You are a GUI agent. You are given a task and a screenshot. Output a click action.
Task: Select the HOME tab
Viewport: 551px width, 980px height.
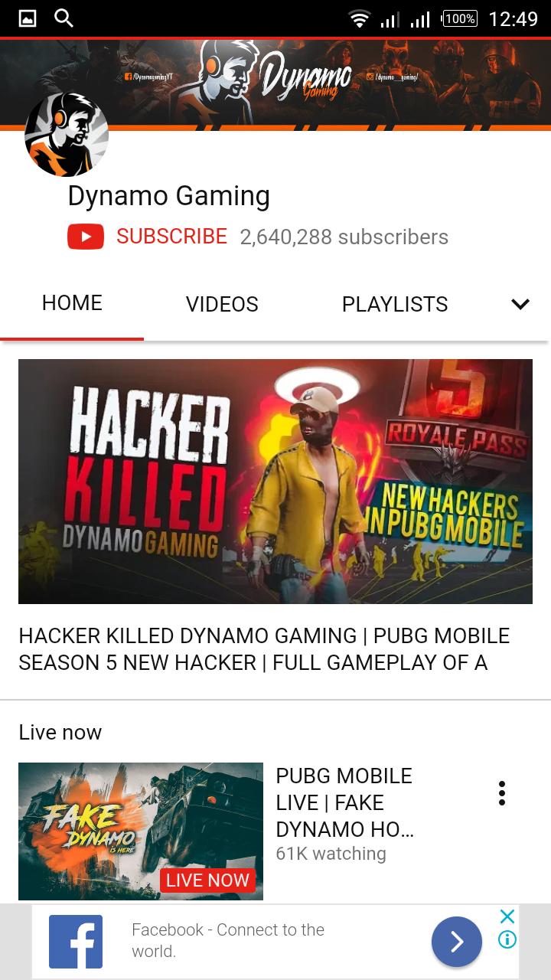pos(72,303)
